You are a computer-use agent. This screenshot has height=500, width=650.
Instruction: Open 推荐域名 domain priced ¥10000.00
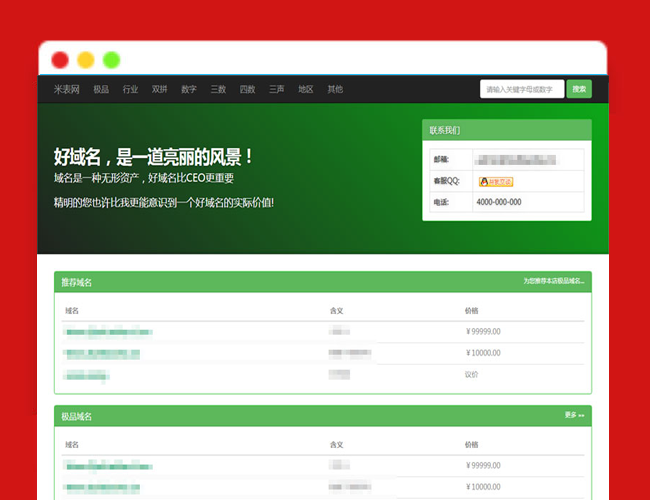pyautogui.click(x=102, y=354)
